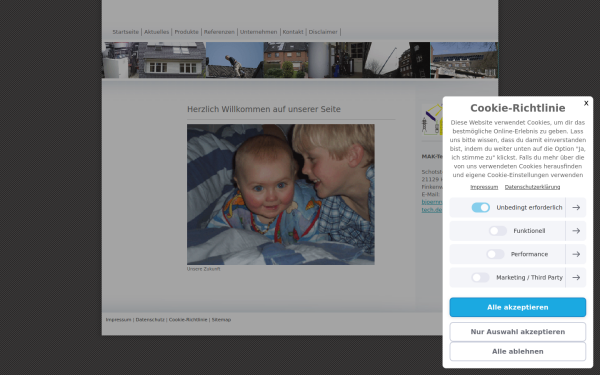600x375 pixels.
Task: Click the 'Unsere Zukunft' caption
Action: pyautogui.click(x=203, y=269)
